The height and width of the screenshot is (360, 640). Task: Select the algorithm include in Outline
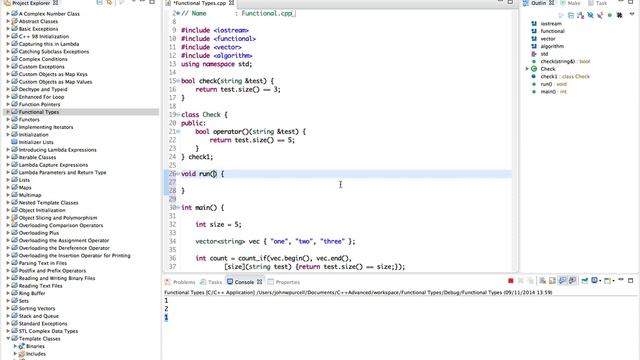[x=552, y=46]
